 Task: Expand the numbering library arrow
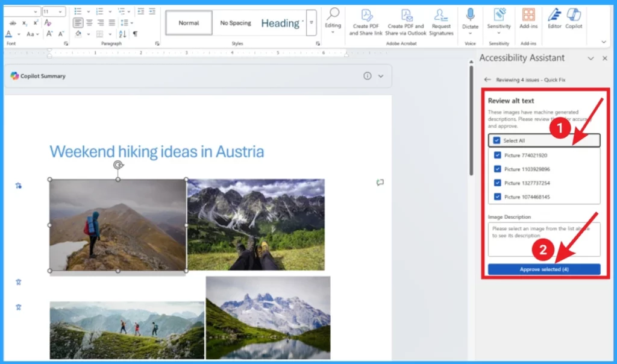click(x=110, y=11)
